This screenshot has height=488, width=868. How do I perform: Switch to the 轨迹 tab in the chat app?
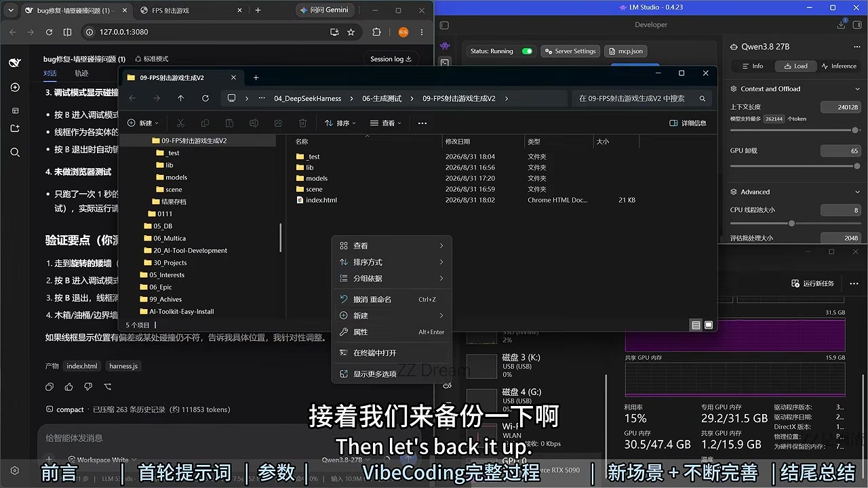click(81, 73)
